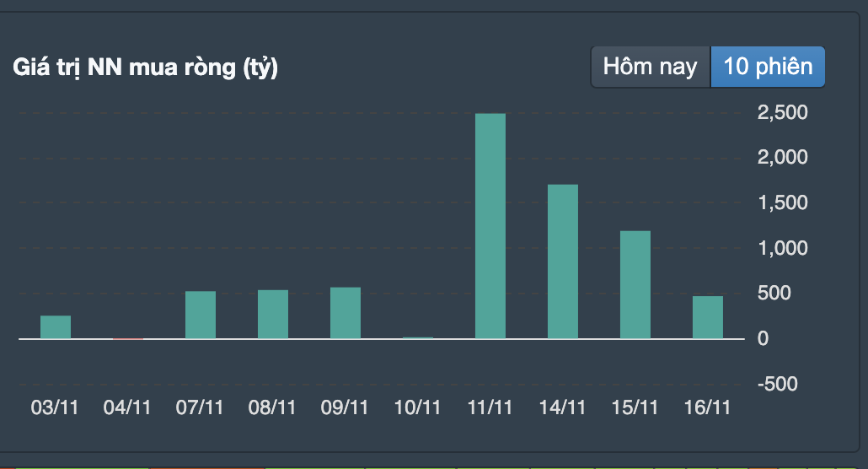Select the small 10/11 bar
The height and width of the screenshot is (469, 868).
pos(418,337)
